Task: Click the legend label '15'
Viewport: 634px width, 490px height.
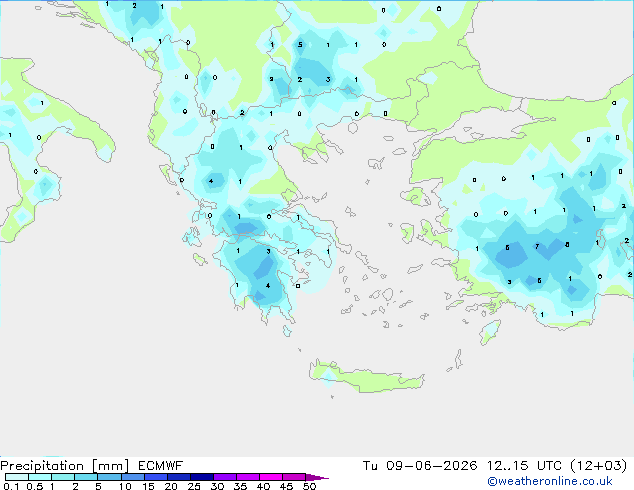Action: point(148,486)
